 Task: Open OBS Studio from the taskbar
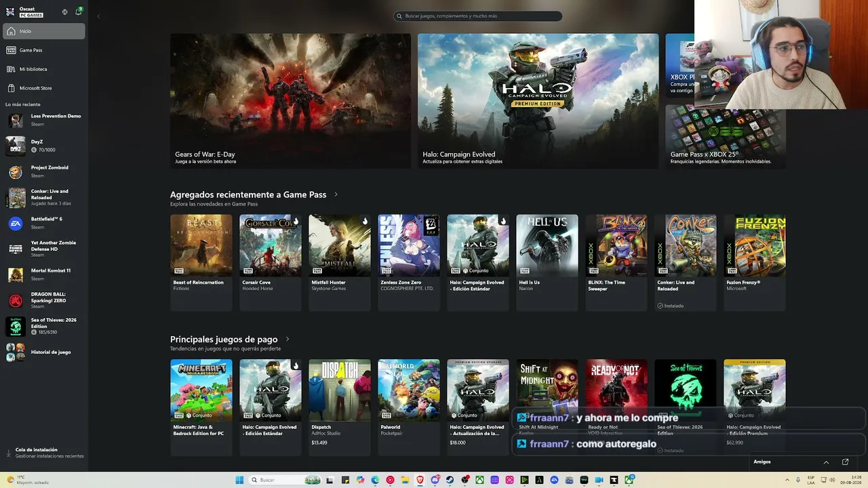pyautogui.click(x=465, y=480)
